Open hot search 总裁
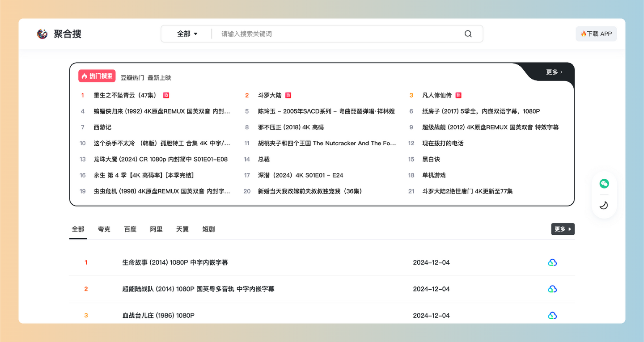Screen dimensions: 644x342 [264, 159]
